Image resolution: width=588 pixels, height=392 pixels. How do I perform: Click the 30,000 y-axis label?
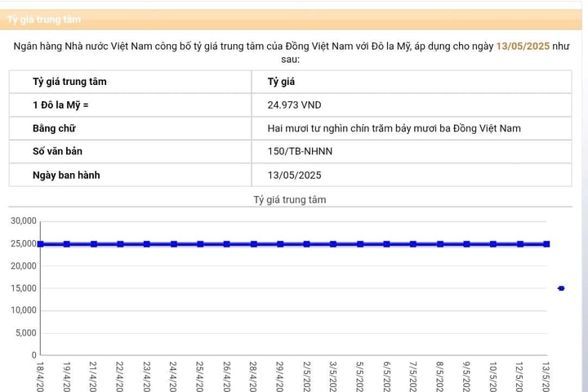pos(23,221)
